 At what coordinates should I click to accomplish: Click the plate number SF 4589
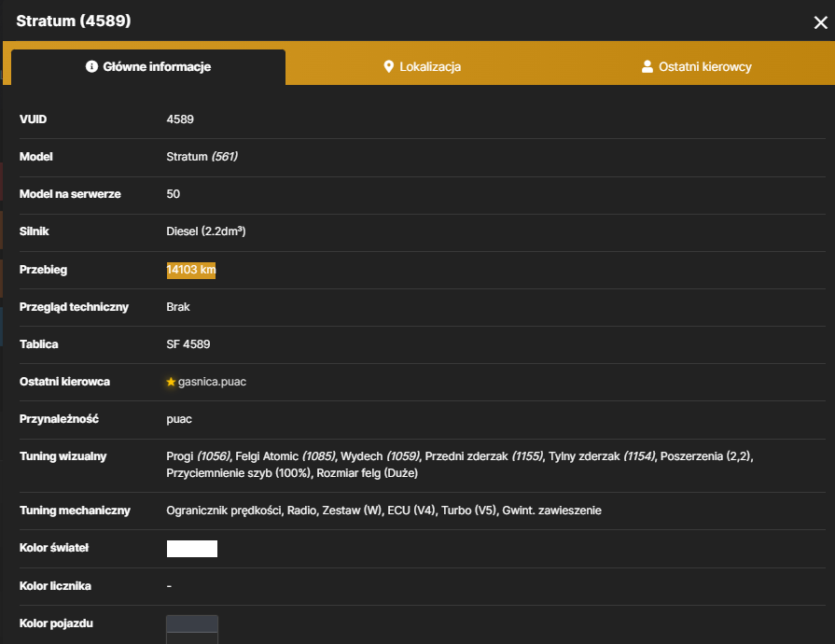click(188, 344)
